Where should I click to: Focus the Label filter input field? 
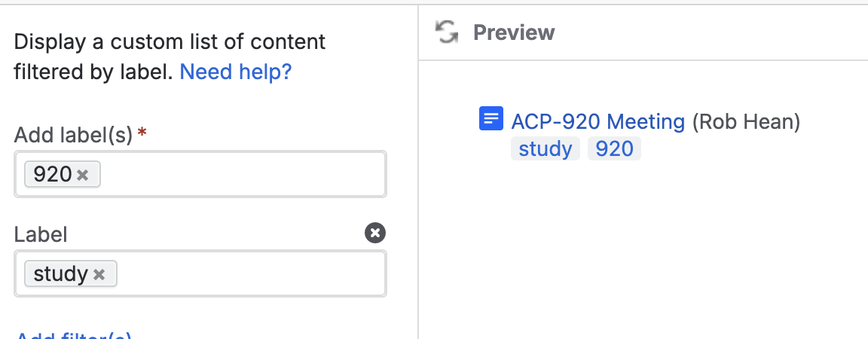tap(249, 274)
